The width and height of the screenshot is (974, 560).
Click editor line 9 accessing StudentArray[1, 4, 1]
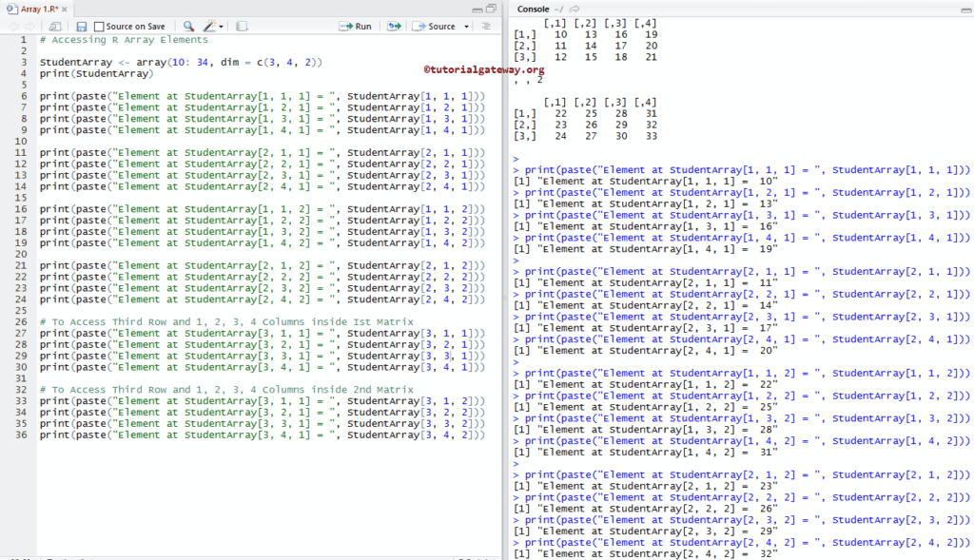click(x=263, y=129)
